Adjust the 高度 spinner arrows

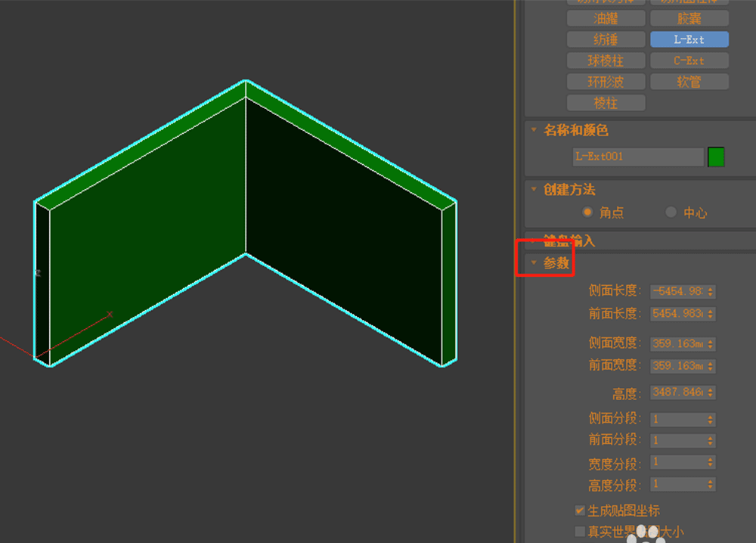[x=710, y=392]
